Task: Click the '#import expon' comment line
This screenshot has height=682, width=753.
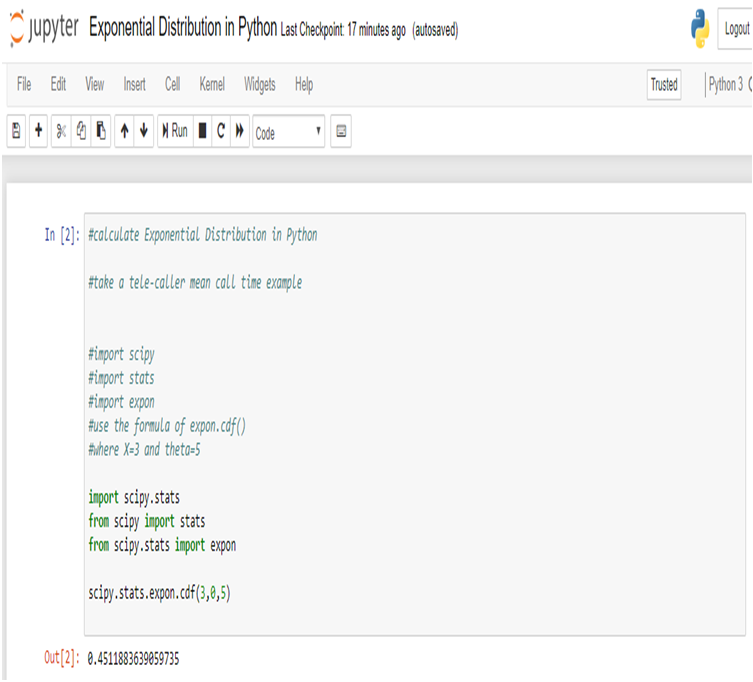Action: coord(121,402)
